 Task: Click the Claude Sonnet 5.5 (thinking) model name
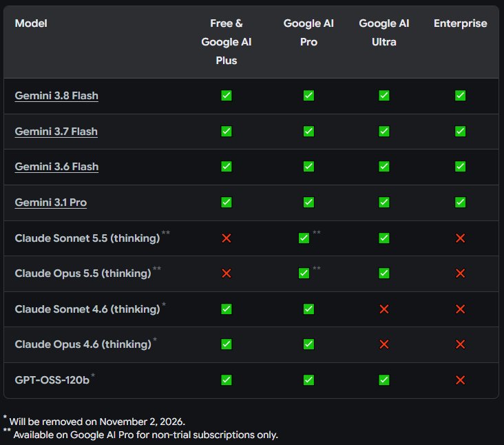click(x=87, y=238)
